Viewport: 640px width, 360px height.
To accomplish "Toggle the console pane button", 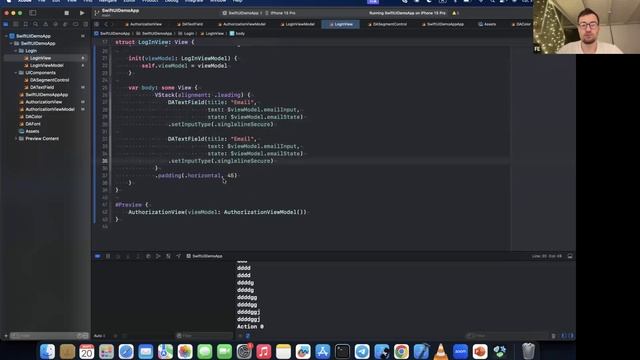I will (571, 336).
